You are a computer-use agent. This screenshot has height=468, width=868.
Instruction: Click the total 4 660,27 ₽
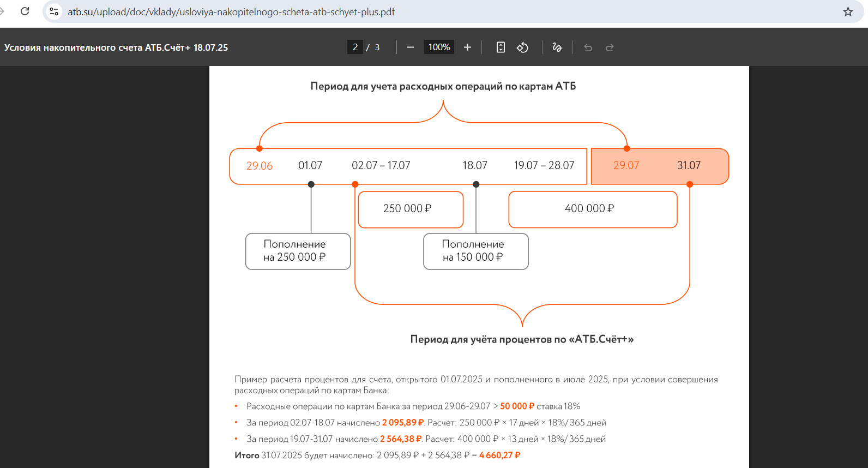(499, 455)
